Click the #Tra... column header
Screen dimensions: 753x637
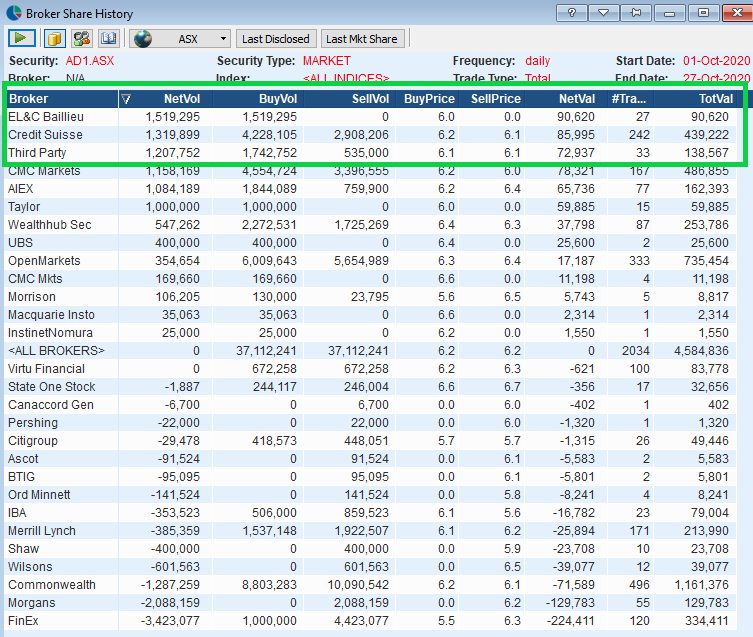pyautogui.click(x=629, y=99)
